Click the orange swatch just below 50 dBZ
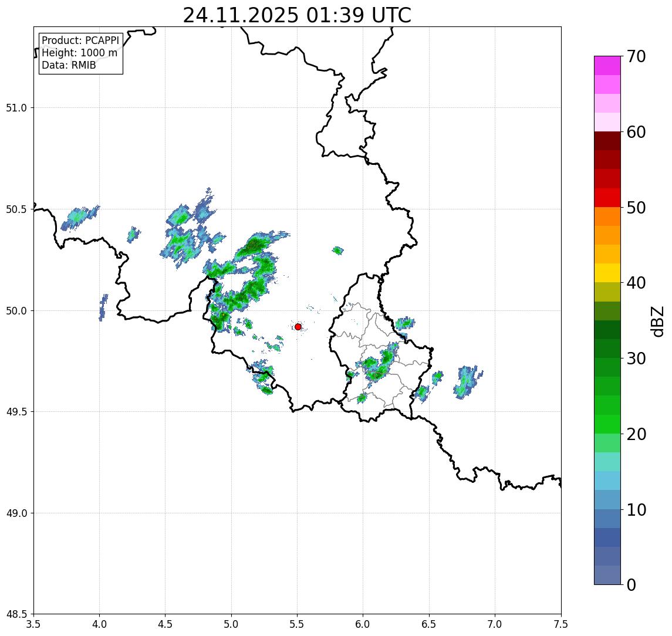The height and width of the screenshot is (636, 672). pos(607,216)
